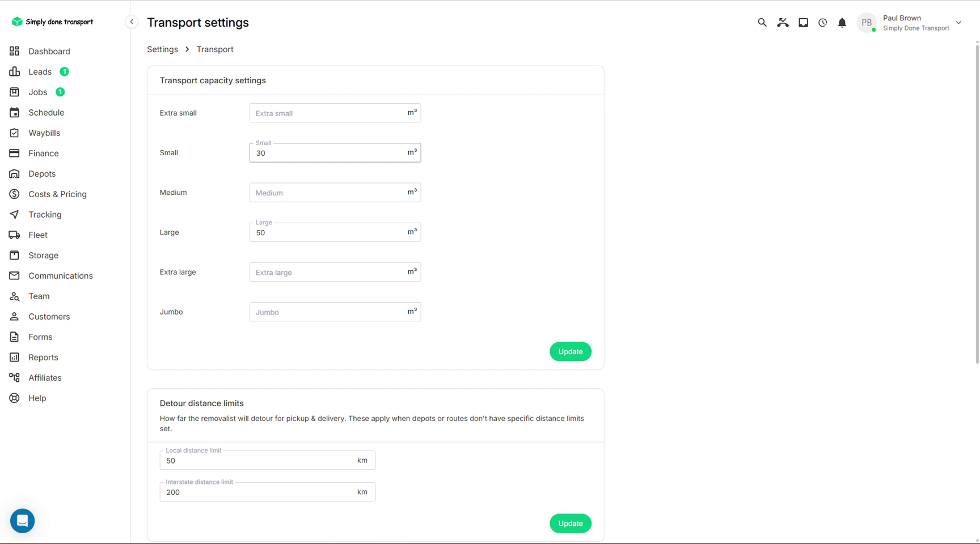Open Jobs via its sidebar icon
The height and width of the screenshot is (544, 980).
click(x=14, y=92)
